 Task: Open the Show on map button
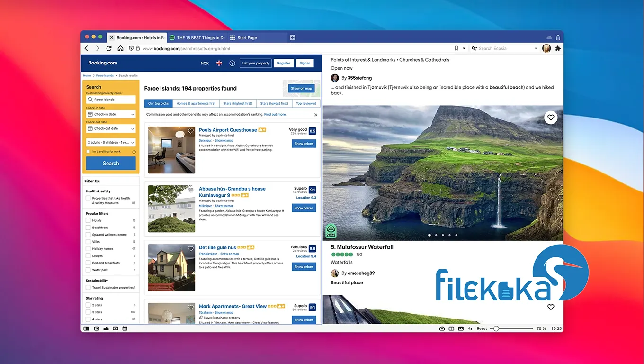[302, 88]
